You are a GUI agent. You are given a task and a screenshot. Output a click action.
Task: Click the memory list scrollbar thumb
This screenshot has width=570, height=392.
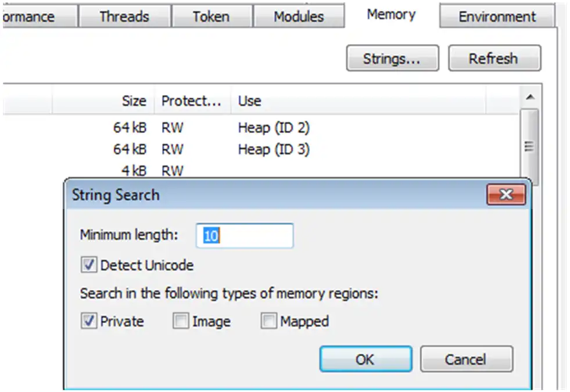[x=529, y=146]
